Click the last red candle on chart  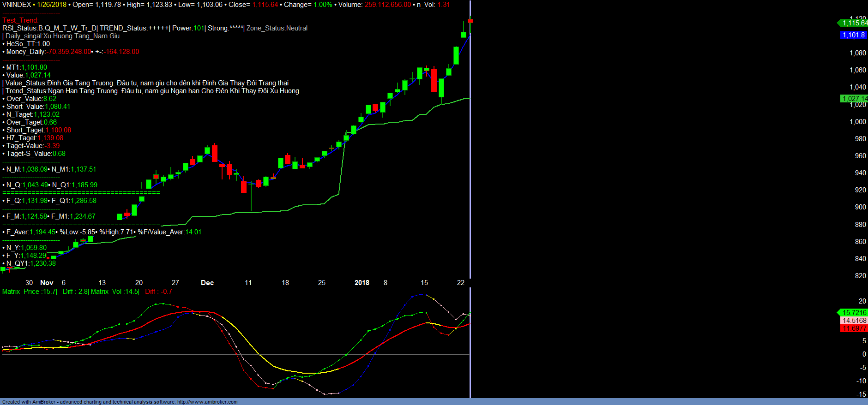470,21
